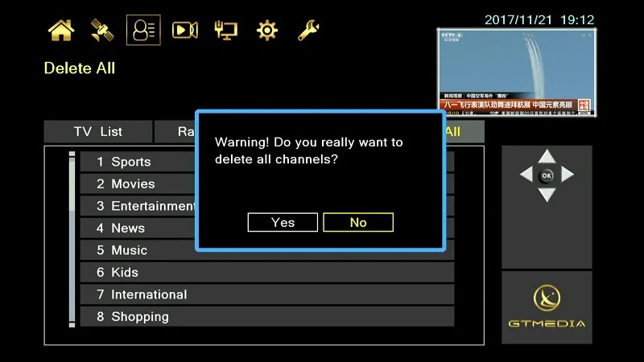This screenshot has width=644, height=362.
Task: Open the network connection icon
Action: pos(226,31)
